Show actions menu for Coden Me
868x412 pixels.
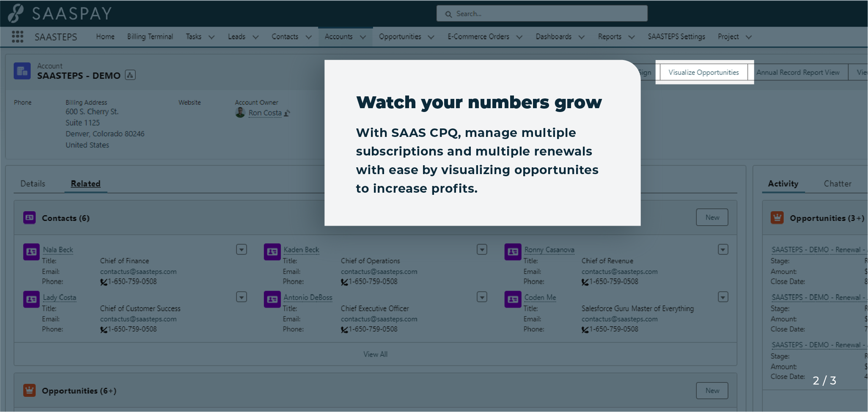723,297
